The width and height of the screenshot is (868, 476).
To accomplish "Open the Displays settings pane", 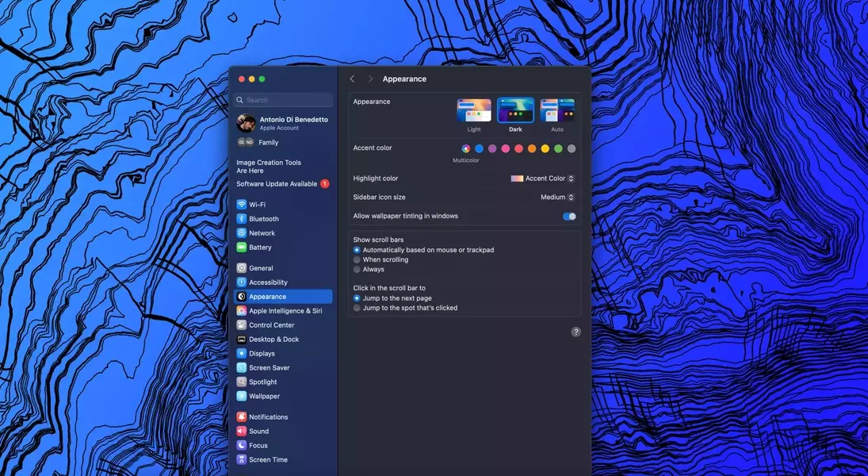I will coord(262,354).
